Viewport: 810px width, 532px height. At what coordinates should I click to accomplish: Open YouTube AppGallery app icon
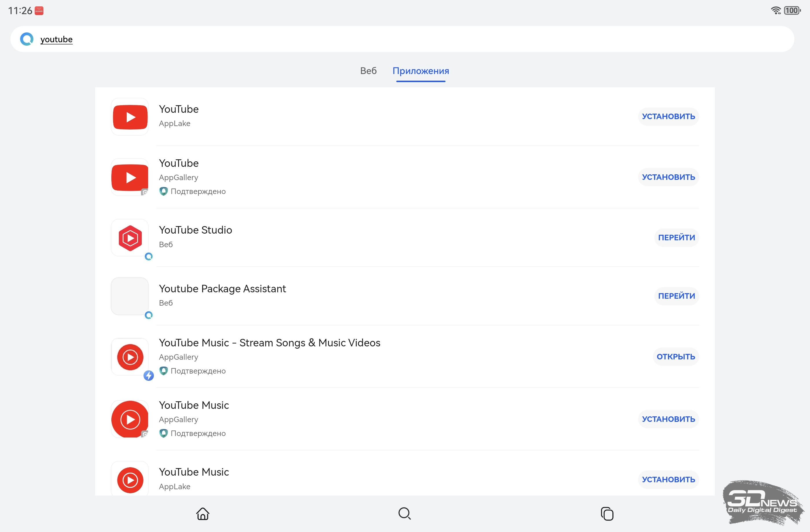130,177
